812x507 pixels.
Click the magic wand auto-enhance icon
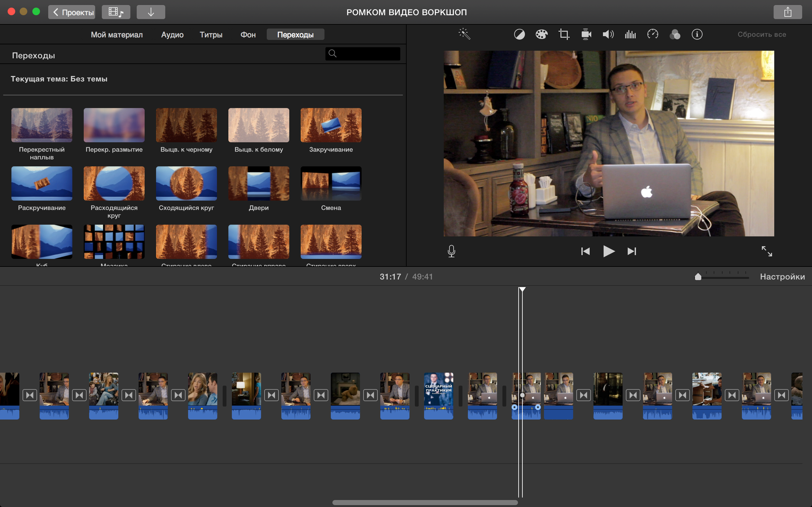(464, 34)
